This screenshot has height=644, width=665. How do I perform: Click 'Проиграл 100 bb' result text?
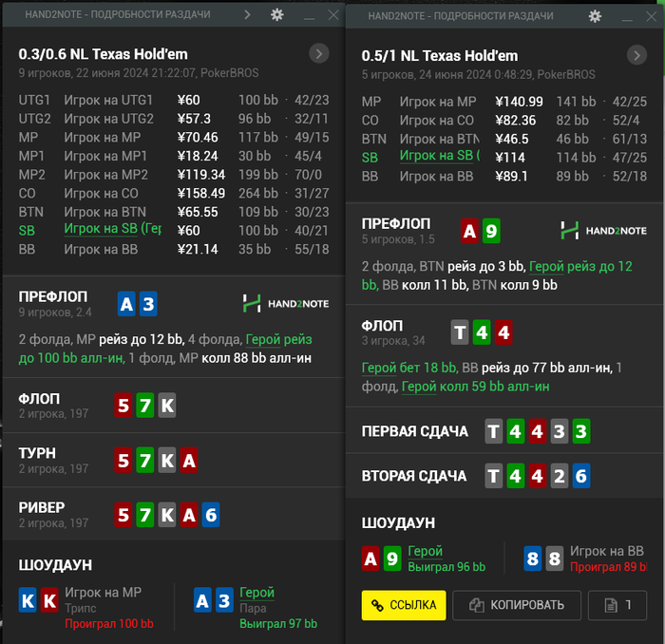point(109,624)
